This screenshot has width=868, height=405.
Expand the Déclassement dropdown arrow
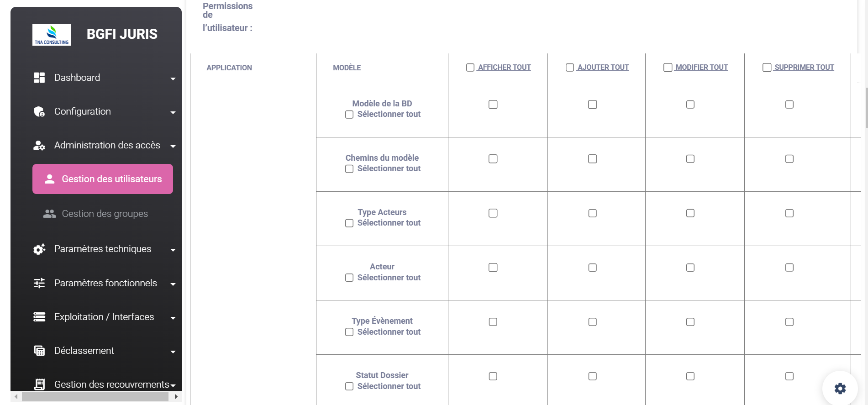(173, 352)
